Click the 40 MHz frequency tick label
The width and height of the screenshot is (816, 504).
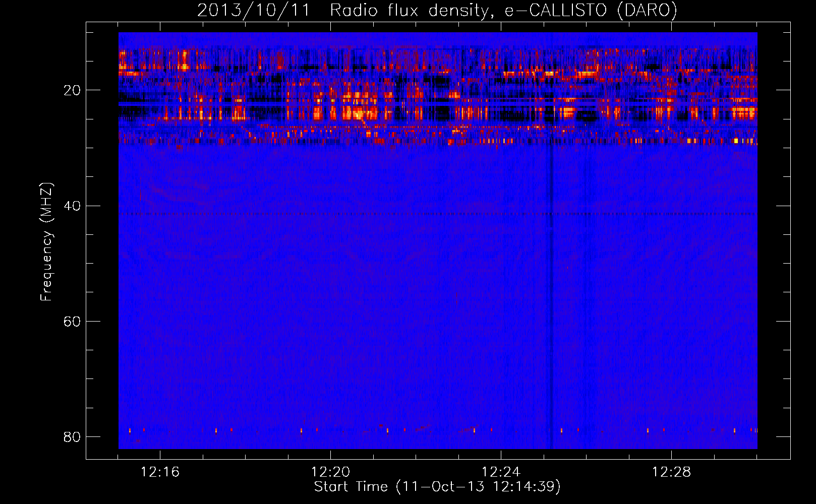pyautogui.click(x=72, y=206)
